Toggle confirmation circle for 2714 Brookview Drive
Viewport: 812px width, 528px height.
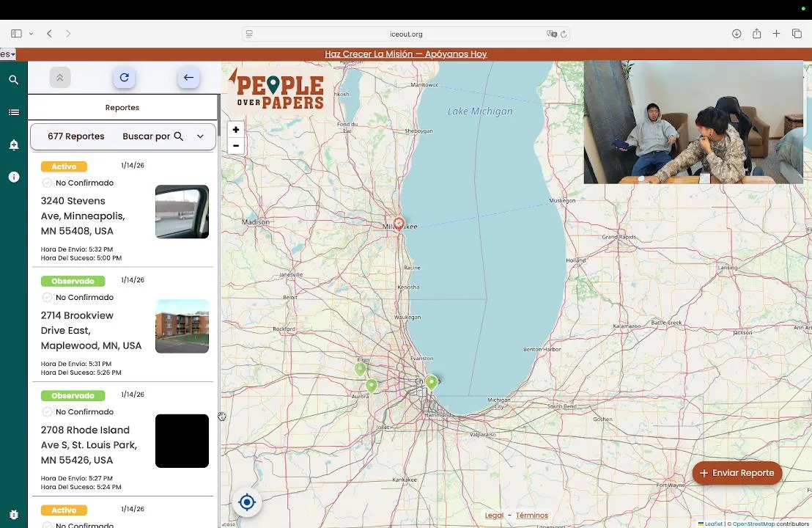point(47,298)
